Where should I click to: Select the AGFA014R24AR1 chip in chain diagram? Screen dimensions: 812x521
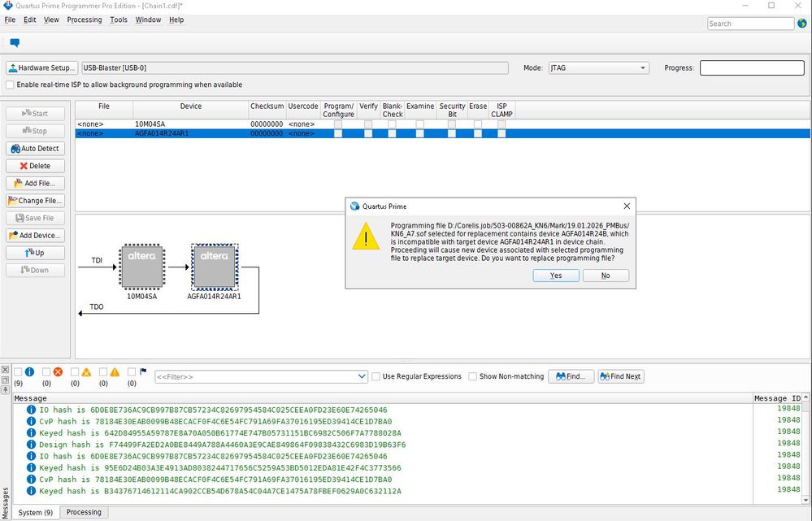(x=215, y=267)
